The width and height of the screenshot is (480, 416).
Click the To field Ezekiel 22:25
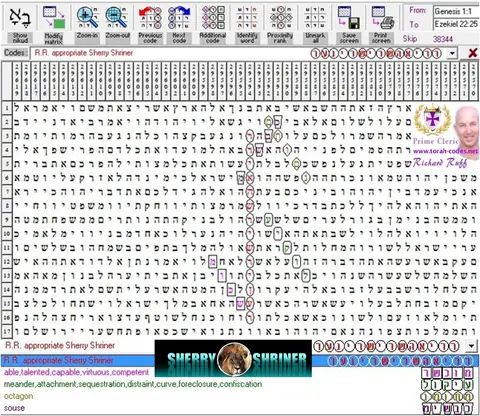pos(456,24)
